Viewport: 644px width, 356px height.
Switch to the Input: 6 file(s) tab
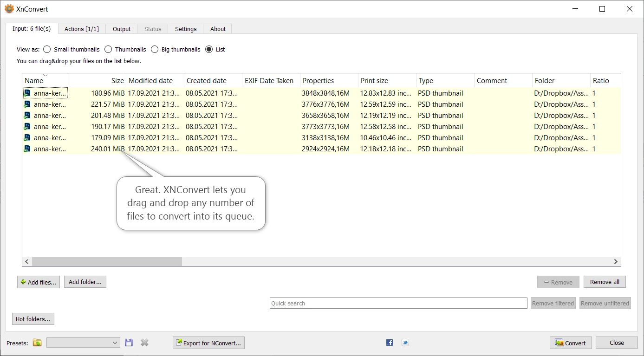pyautogui.click(x=32, y=28)
